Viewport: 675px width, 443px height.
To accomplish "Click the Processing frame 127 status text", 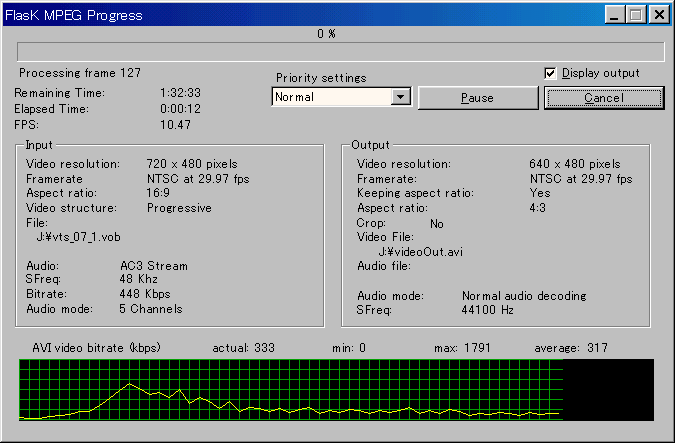I will 80,73.
